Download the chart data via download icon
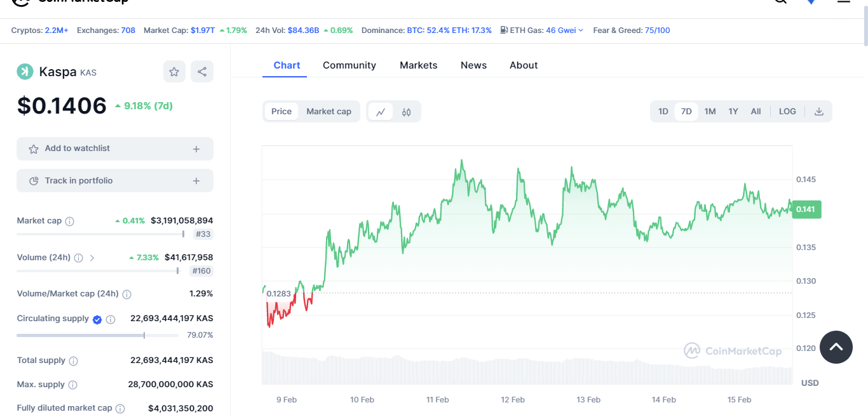868x417 pixels. pyautogui.click(x=819, y=112)
